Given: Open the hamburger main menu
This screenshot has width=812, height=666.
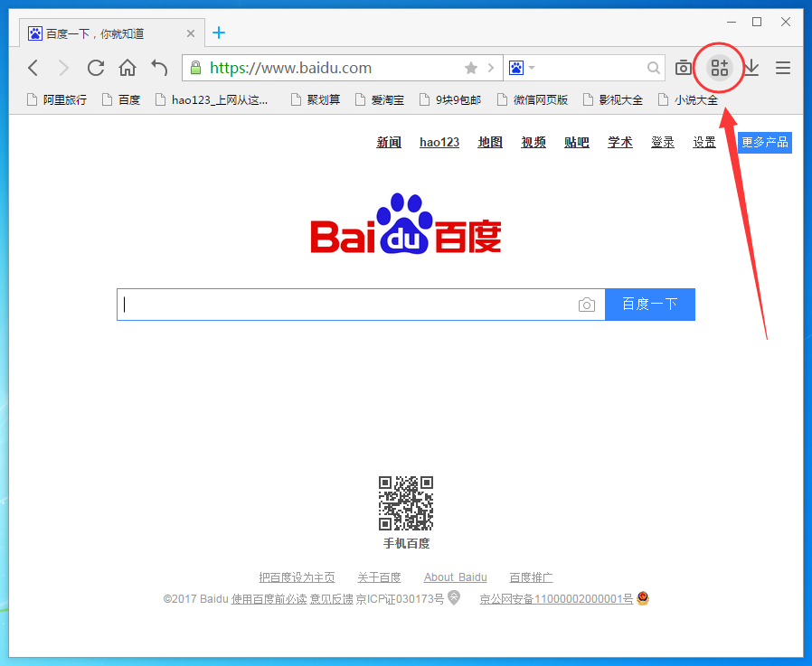Looking at the screenshot, I should click(783, 68).
